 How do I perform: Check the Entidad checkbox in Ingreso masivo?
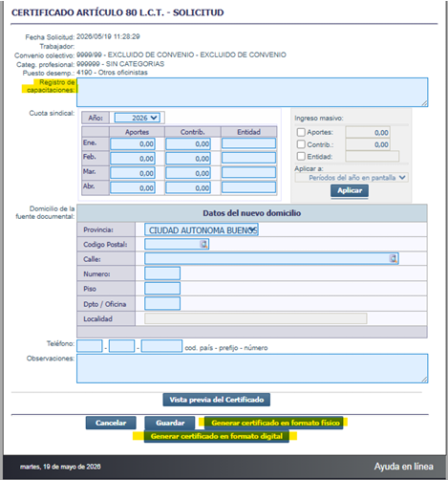tap(301, 156)
